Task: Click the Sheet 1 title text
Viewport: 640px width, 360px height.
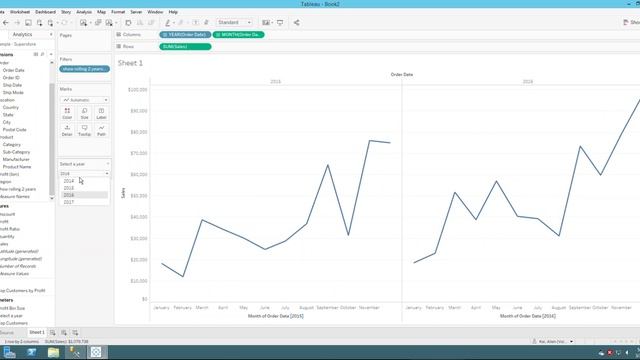Action: [x=130, y=63]
